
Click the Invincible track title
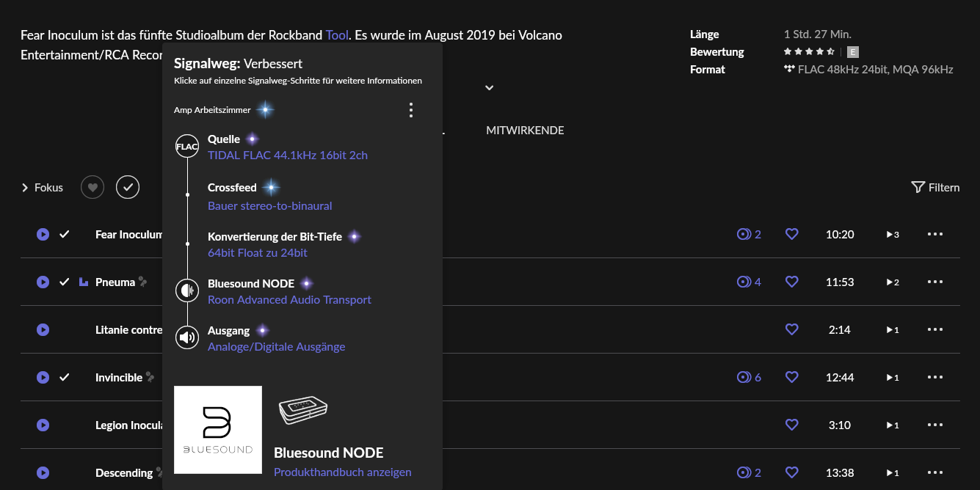coord(119,378)
